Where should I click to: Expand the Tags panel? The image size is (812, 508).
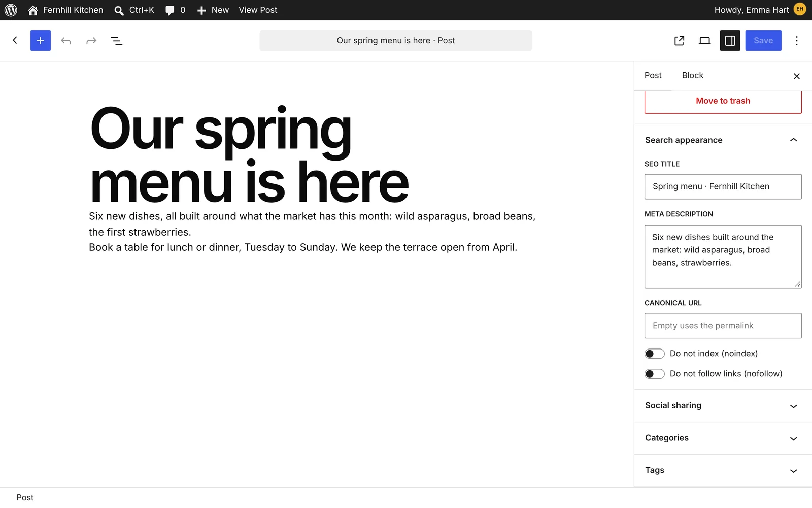pos(723,471)
